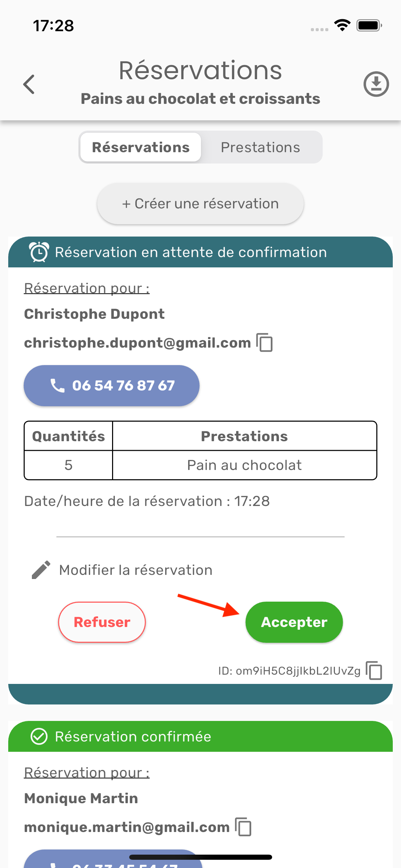Tap the Christophe Dupont name
The image size is (401, 868).
click(x=94, y=314)
